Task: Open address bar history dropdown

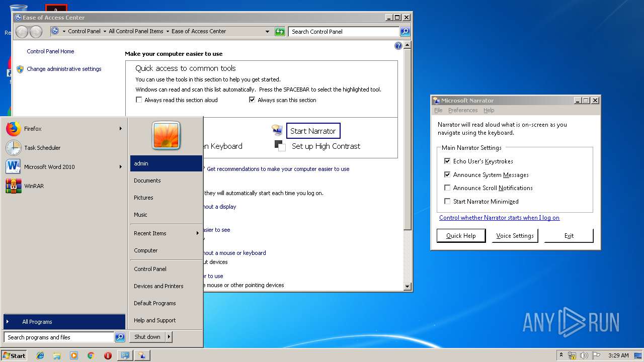Action: click(x=267, y=32)
